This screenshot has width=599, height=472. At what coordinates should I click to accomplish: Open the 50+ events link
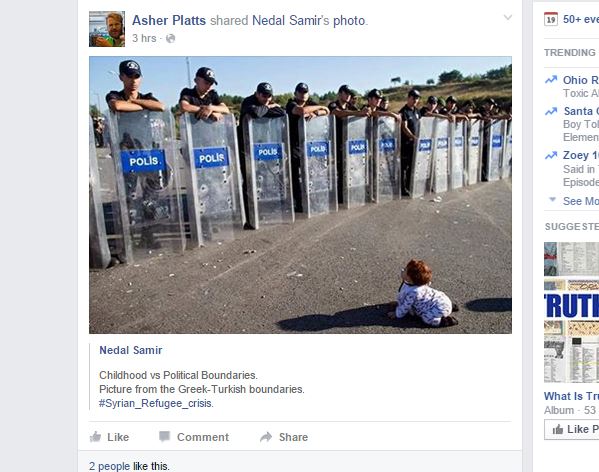point(581,19)
